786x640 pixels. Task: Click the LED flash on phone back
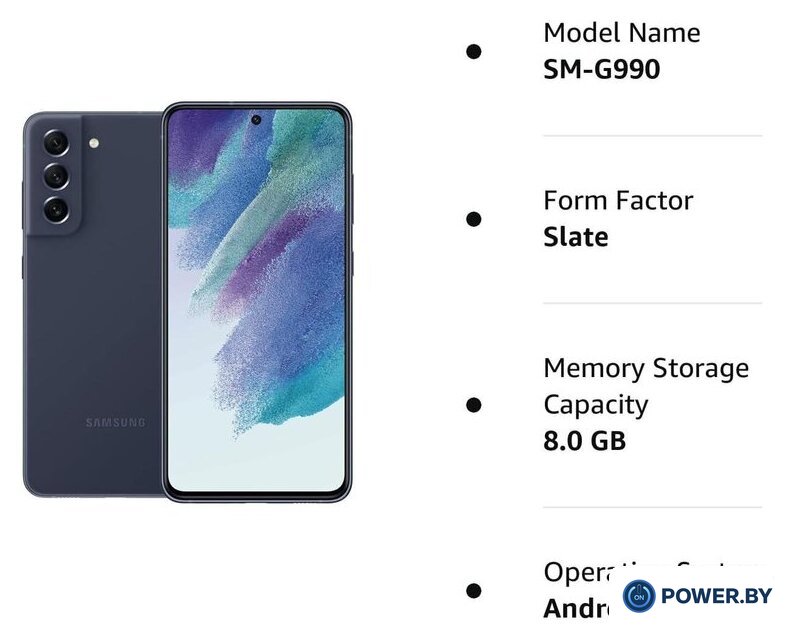tap(93, 143)
